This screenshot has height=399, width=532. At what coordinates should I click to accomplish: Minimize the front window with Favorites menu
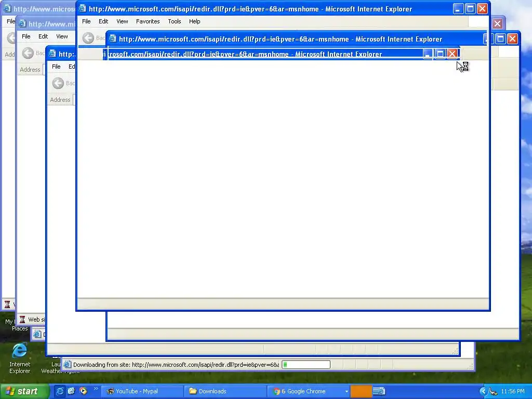(x=458, y=9)
